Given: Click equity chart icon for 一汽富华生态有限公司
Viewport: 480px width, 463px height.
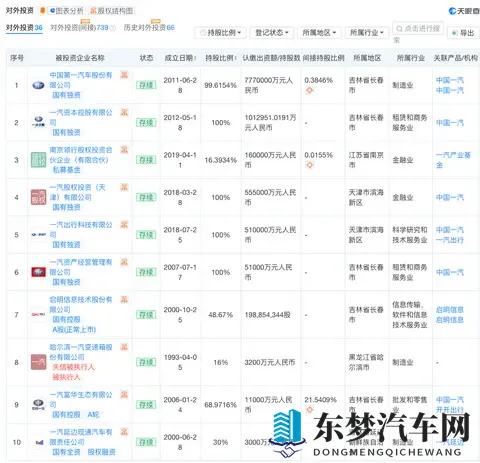Looking at the screenshot, I should pyautogui.click(x=124, y=394).
